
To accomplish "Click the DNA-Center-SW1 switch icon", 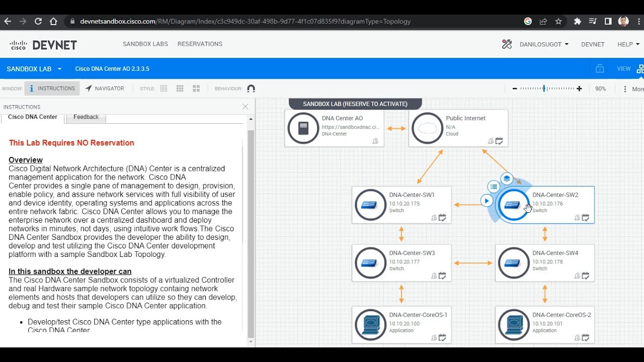I will (370, 205).
